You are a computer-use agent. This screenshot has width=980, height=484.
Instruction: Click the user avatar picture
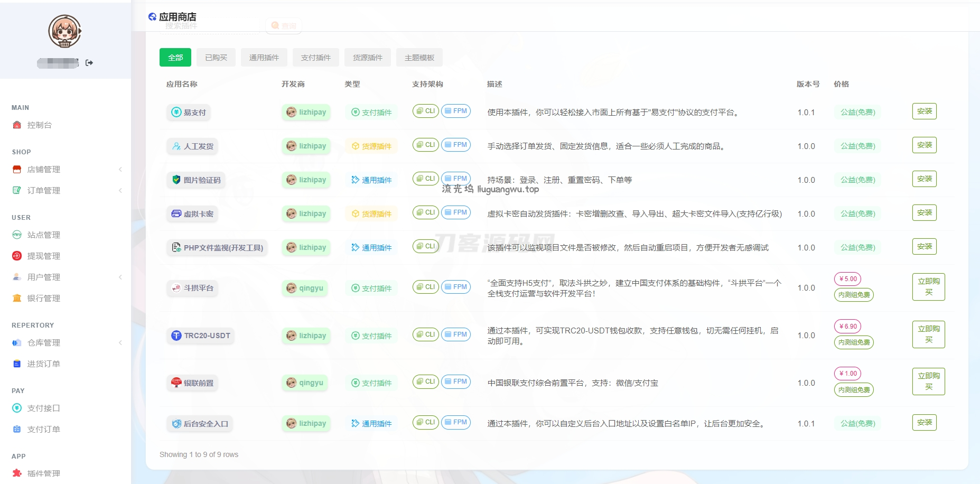(x=64, y=31)
